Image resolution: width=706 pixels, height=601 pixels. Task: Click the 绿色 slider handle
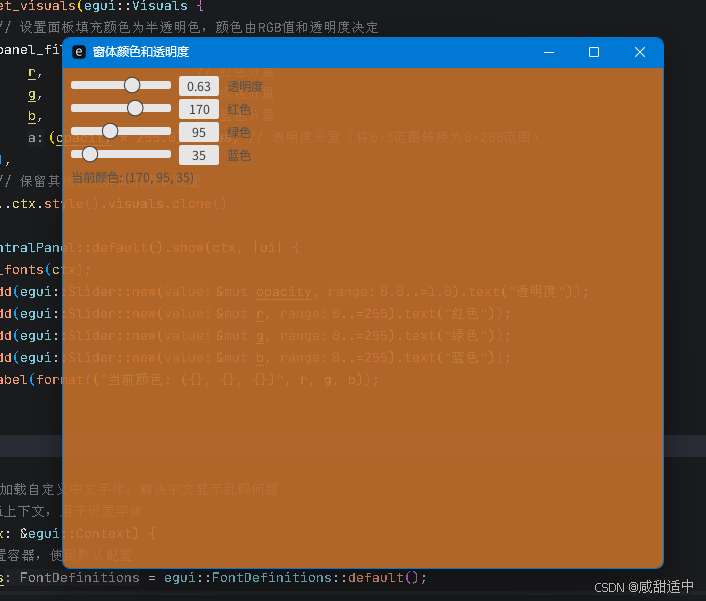pyautogui.click(x=110, y=131)
